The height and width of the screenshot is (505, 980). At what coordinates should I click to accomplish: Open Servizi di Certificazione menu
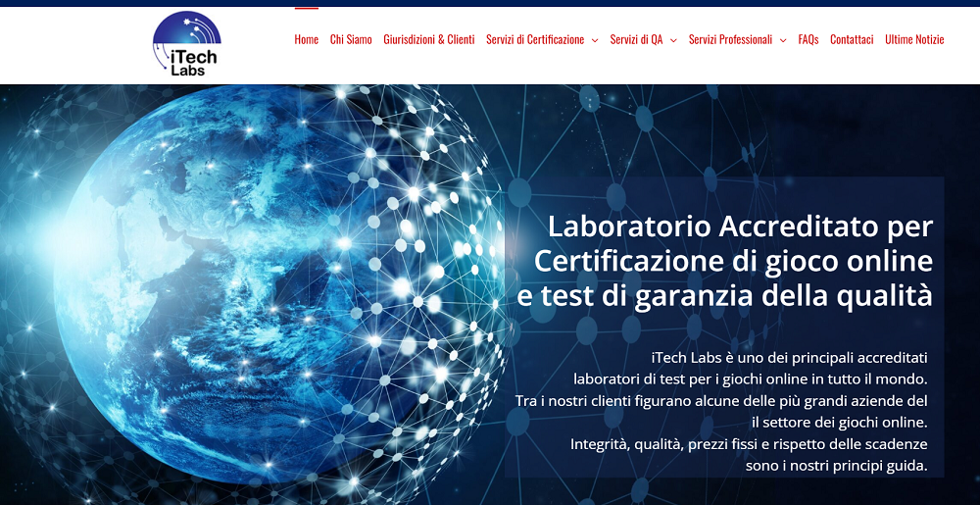(x=535, y=39)
